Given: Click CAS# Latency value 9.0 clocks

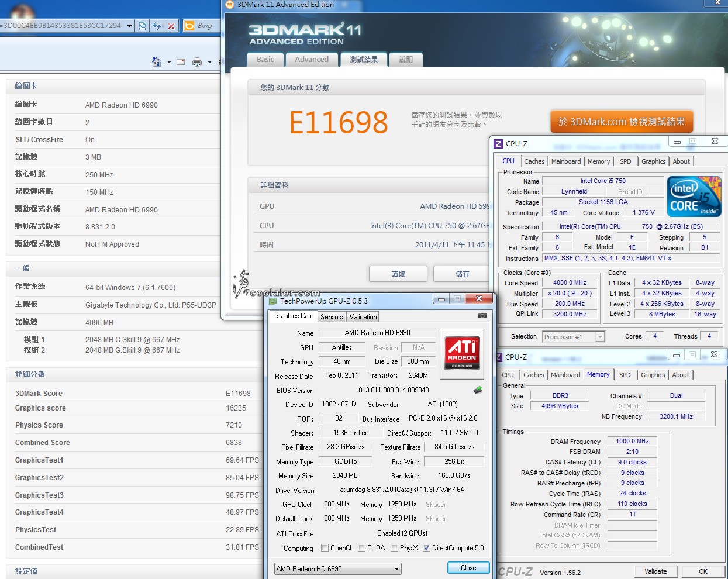Looking at the screenshot, I should (x=632, y=463).
